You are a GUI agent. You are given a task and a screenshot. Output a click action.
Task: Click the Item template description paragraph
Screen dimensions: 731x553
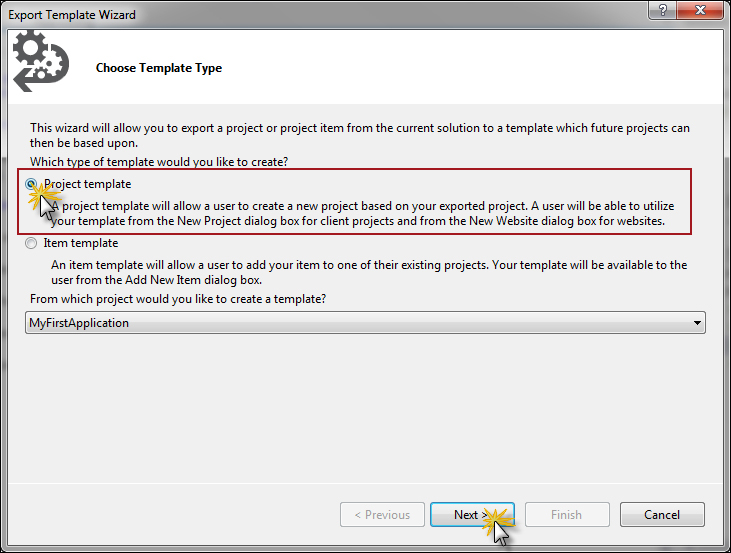(370, 271)
